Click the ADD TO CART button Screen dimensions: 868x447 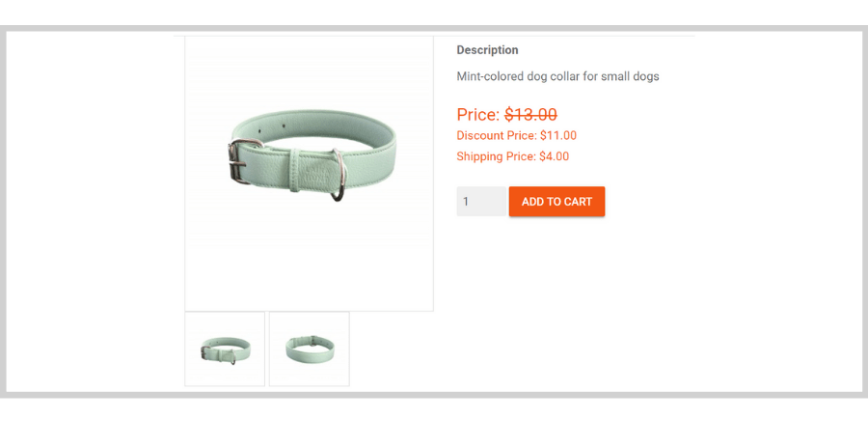pyautogui.click(x=556, y=202)
